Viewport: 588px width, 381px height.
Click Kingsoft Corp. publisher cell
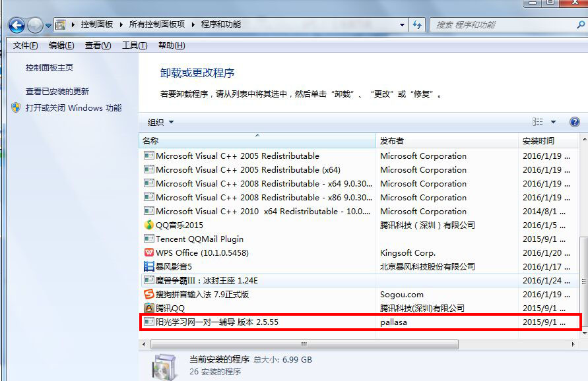[408, 253]
